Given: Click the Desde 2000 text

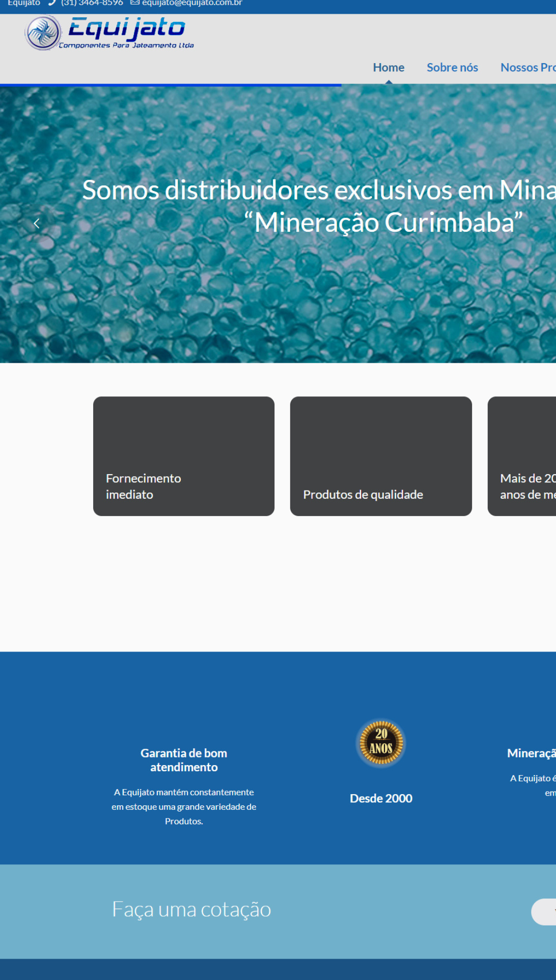Looking at the screenshot, I should coord(381,798).
